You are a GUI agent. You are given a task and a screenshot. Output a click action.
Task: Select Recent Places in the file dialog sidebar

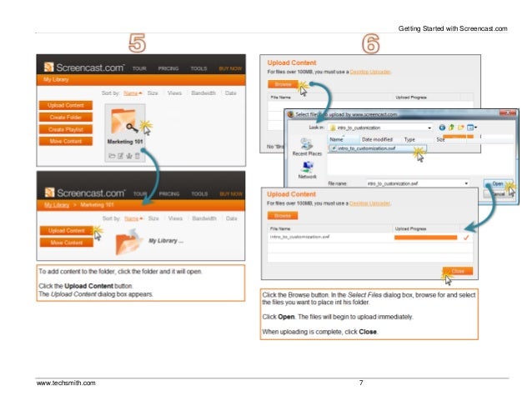(x=307, y=148)
